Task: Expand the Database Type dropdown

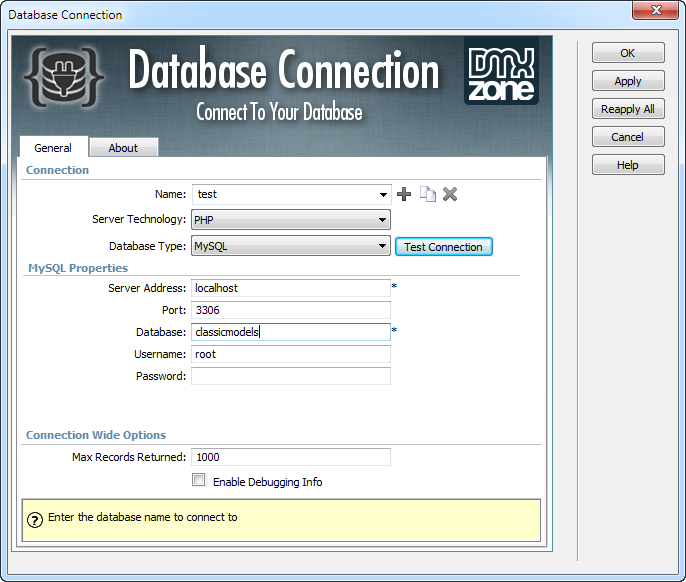Action: coord(382,246)
